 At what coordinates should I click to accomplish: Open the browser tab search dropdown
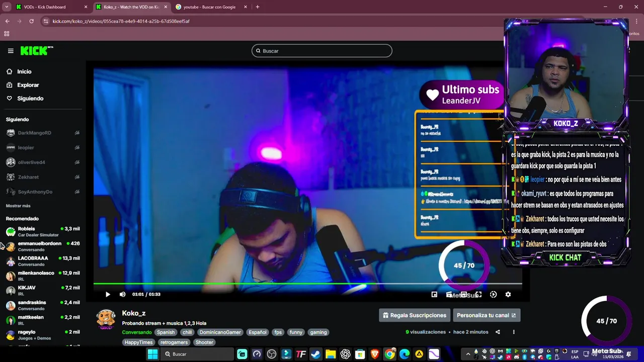pos(7,7)
